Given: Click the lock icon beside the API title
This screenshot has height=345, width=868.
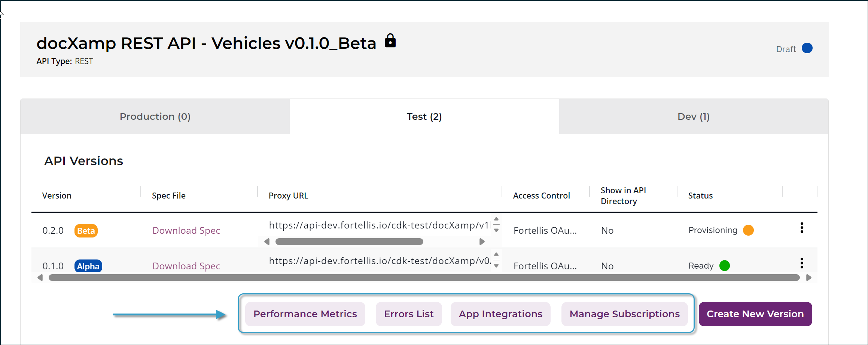Looking at the screenshot, I should tap(390, 41).
